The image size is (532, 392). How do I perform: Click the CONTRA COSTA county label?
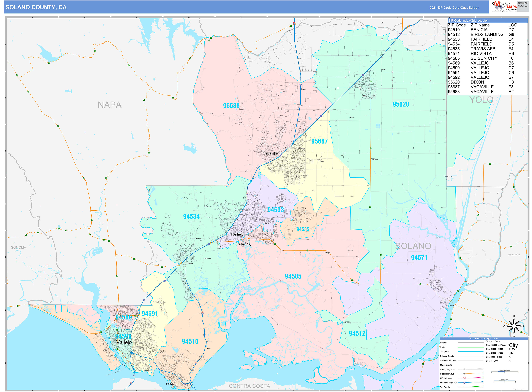click(249, 386)
